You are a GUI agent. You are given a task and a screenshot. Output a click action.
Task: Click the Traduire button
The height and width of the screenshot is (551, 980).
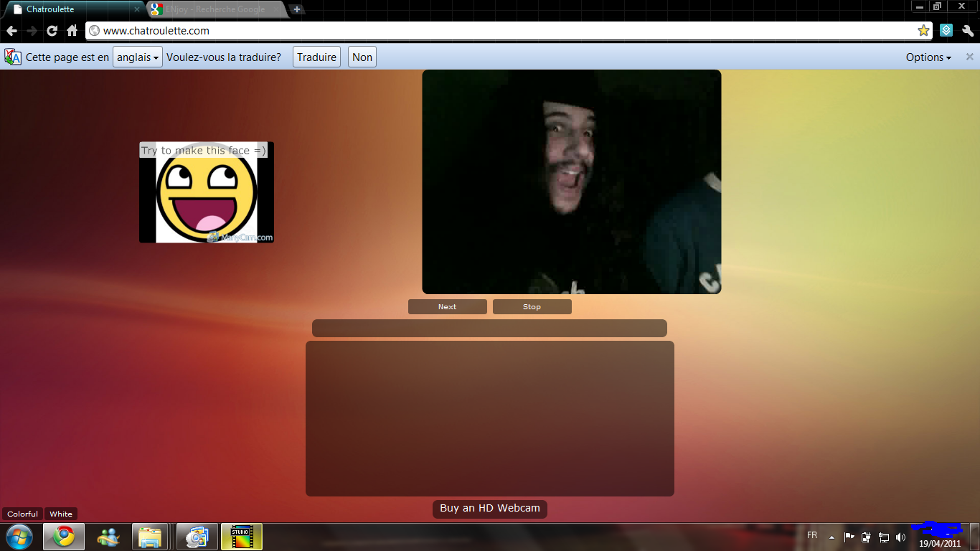(x=316, y=57)
